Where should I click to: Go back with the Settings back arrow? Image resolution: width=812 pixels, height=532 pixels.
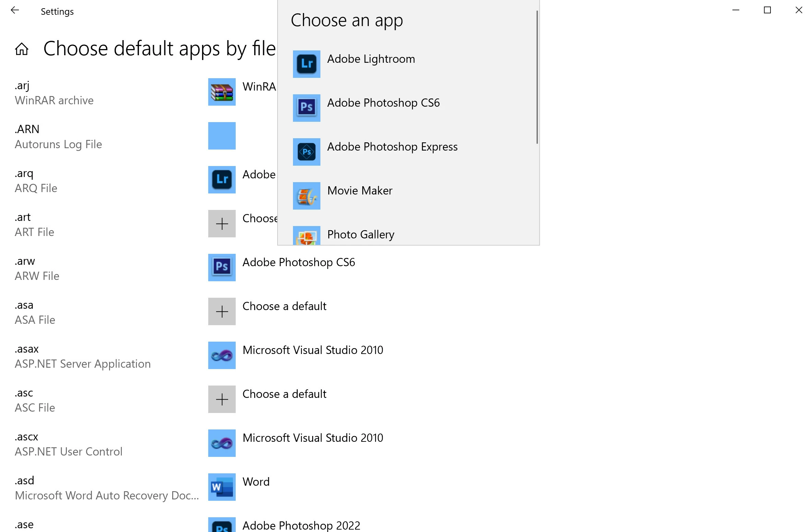click(x=15, y=11)
